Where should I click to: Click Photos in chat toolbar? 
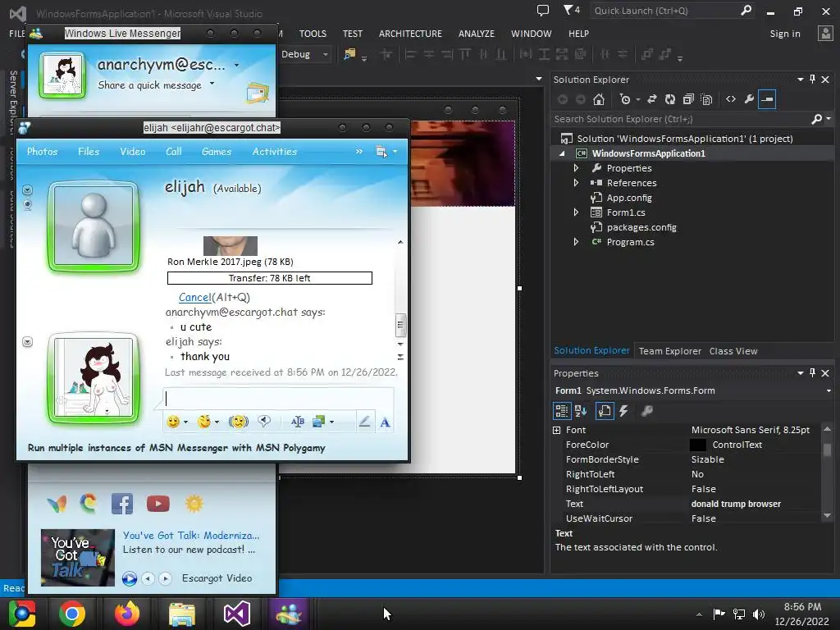43,152
